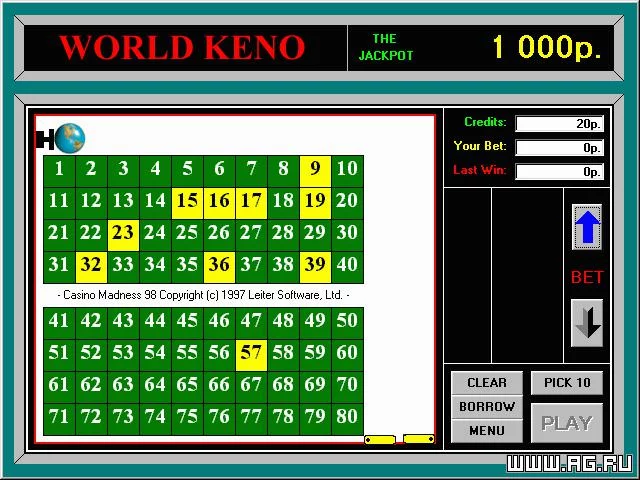Select number 28 on the board
The width and height of the screenshot is (640, 480).
click(x=283, y=235)
